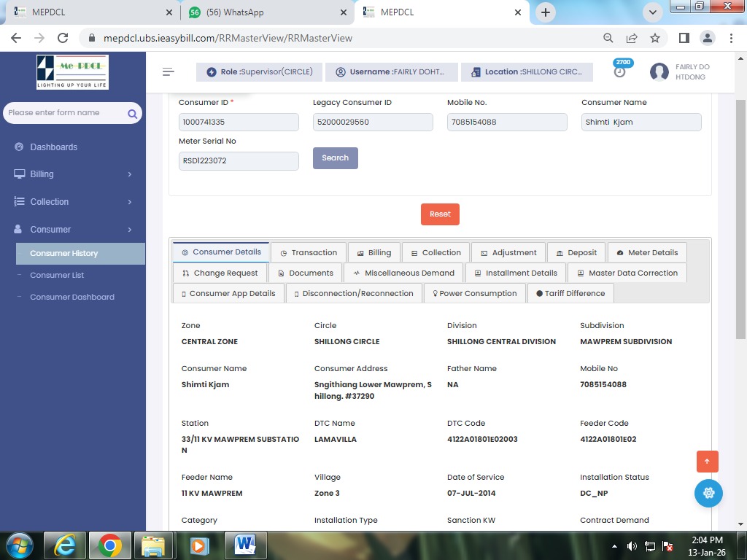Reload the page with browser refresh icon

(63, 38)
